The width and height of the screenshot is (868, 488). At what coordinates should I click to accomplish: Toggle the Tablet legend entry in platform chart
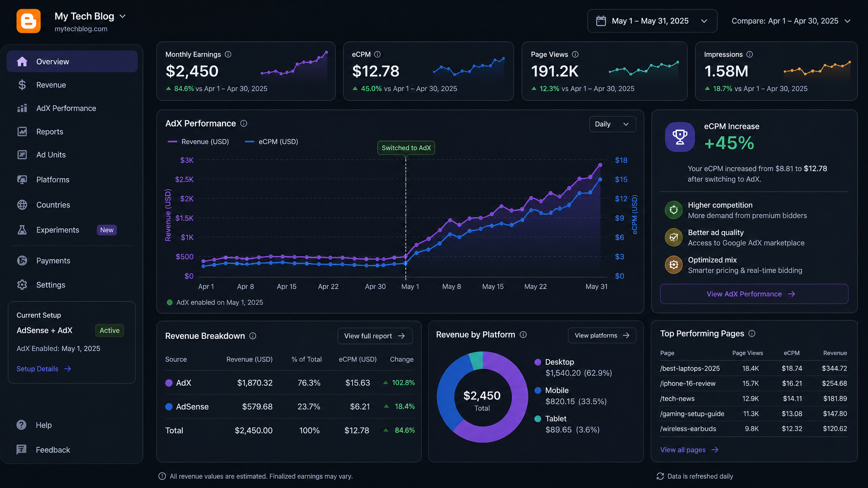(x=567, y=424)
